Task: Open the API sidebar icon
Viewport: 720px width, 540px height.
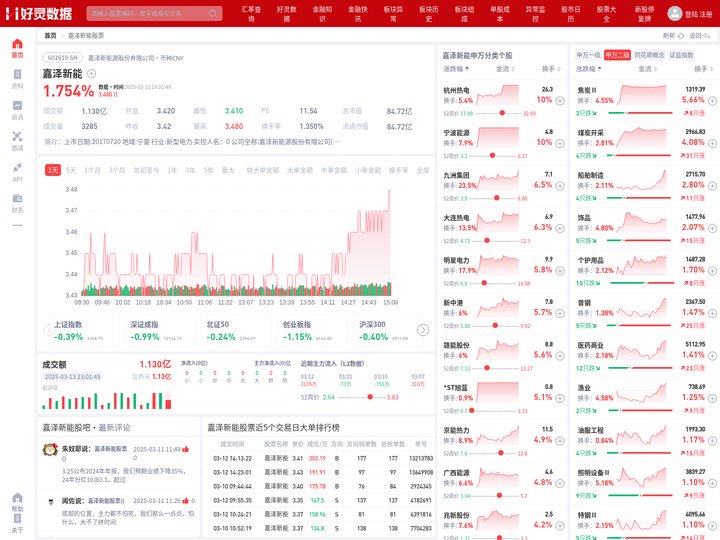Action: tap(17, 172)
